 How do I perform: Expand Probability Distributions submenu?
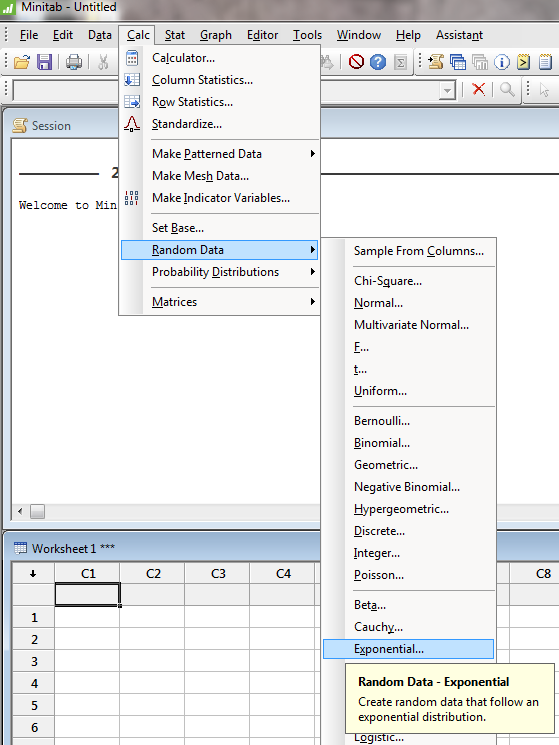313,272
